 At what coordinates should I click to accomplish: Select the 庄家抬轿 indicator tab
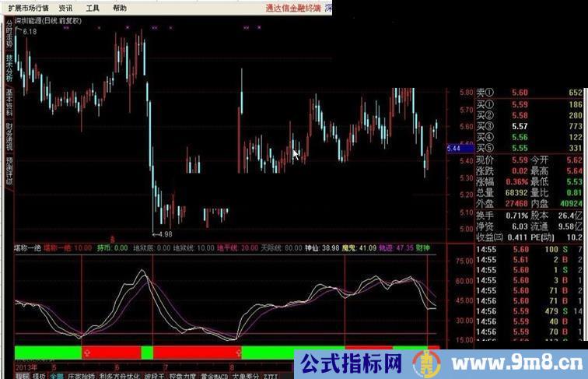coord(81,374)
